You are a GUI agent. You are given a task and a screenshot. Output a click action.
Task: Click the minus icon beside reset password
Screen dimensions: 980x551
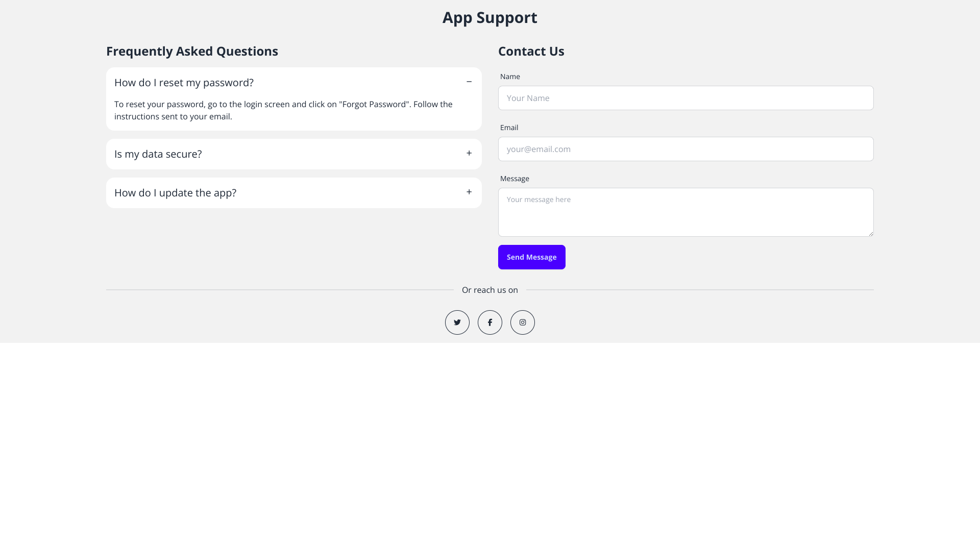pyautogui.click(x=469, y=82)
